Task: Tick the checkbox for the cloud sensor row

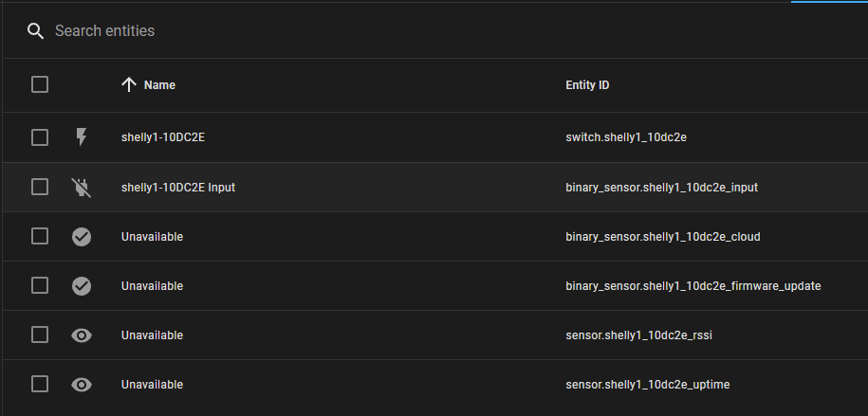Action: pyautogui.click(x=40, y=236)
